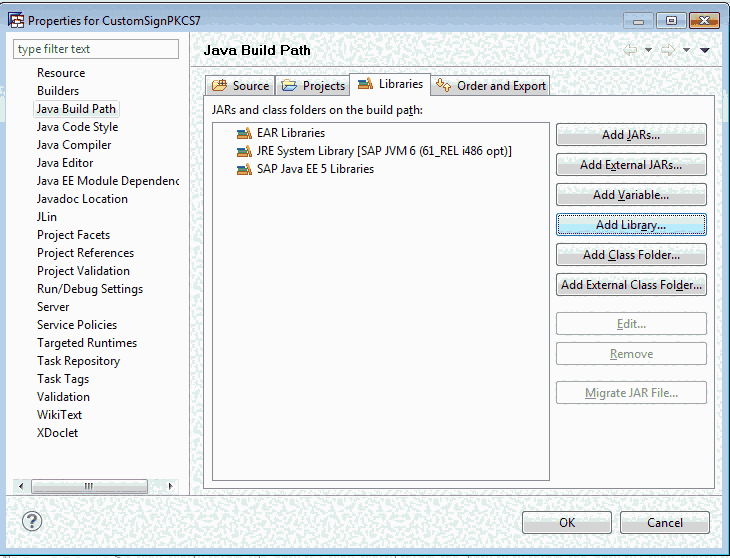Screen dimensions: 730x558
Task: Open Project Validation page
Action: click(x=83, y=271)
